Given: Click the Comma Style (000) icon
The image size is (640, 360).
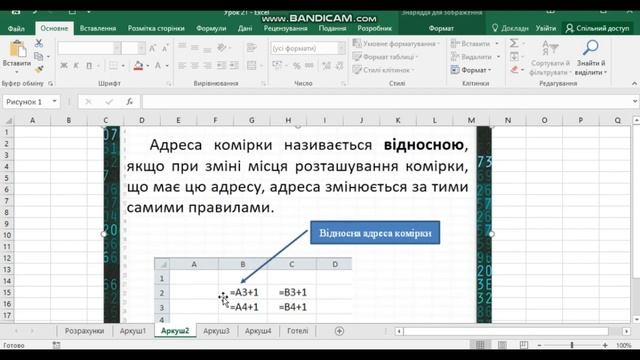Looking at the screenshot, I should 309,65.
